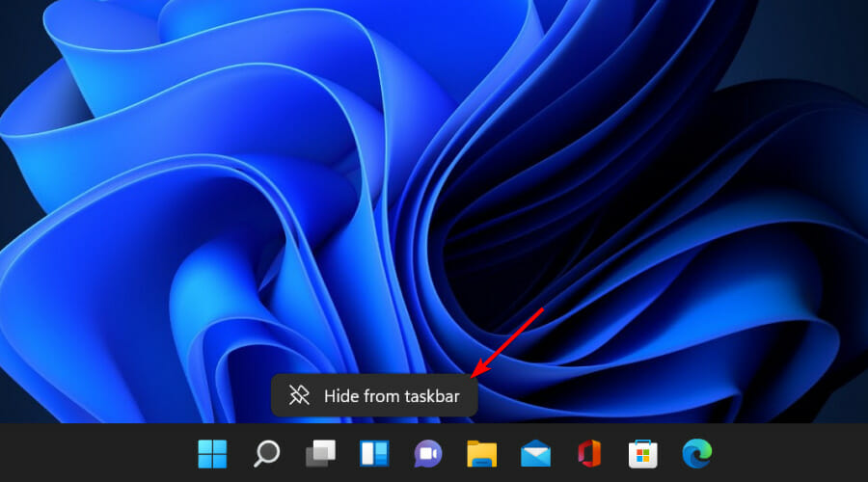Open Microsoft Edge browser icon
The height and width of the screenshot is (482, 868).
(697, 454)
